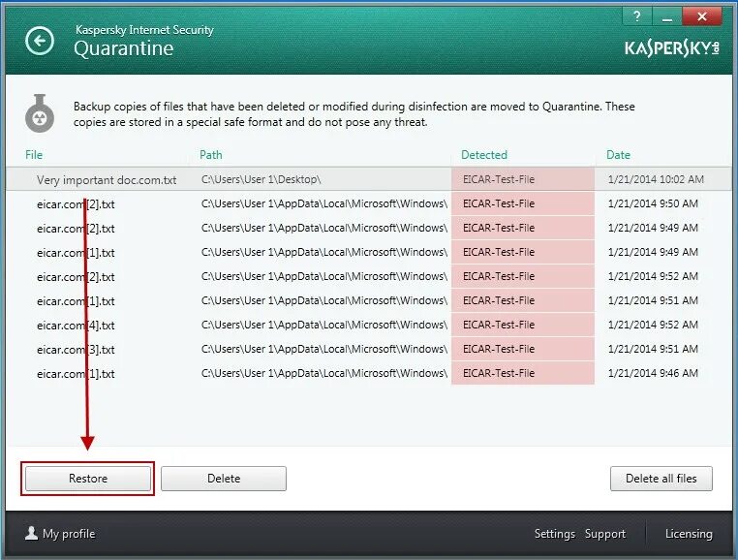Select eicar.com[2].txt dated 9:49 AM
738x560 pixels.
click(369, 228)
